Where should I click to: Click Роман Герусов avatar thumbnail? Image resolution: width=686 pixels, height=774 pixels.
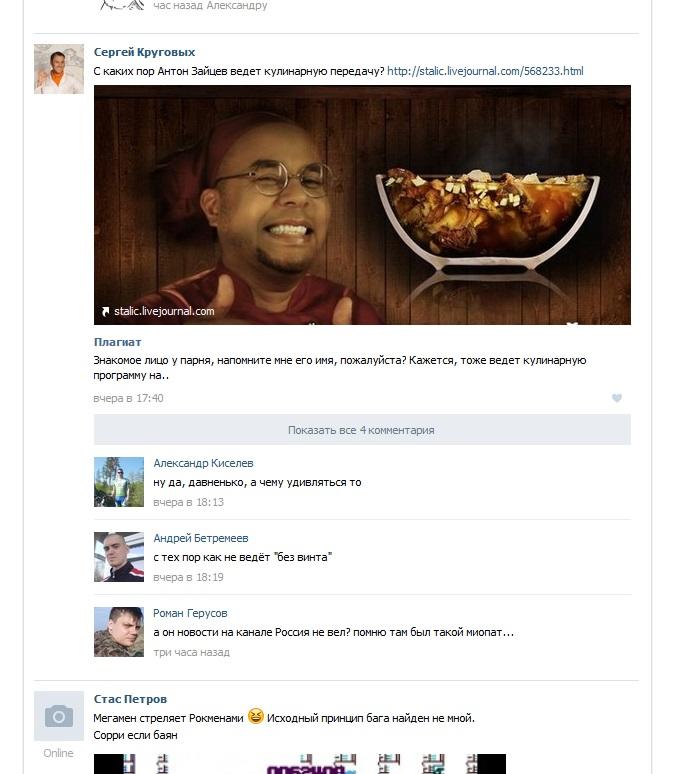pyautogui.click(x=119, y=632)
